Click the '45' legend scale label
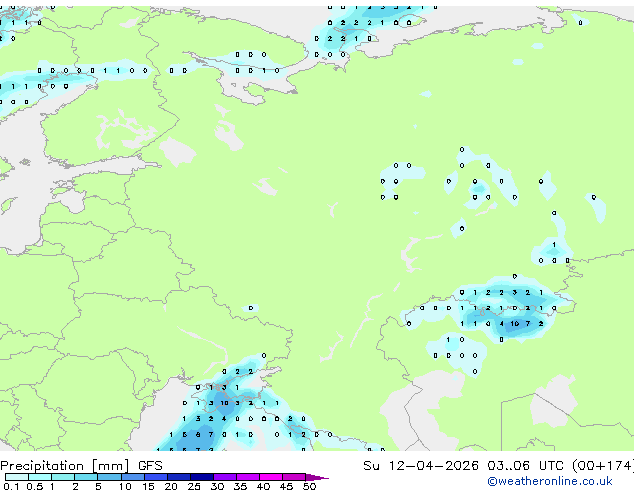 (x=287, y=486)
